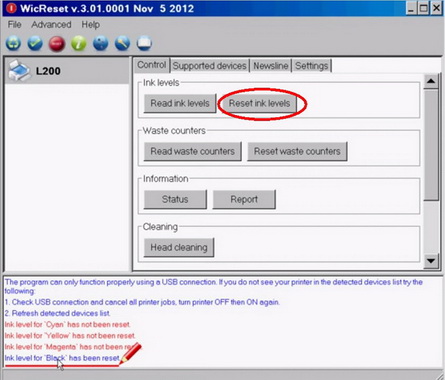Start Head cleaning
This screenshot has width=445, height=380.
[x=179, y=247]
